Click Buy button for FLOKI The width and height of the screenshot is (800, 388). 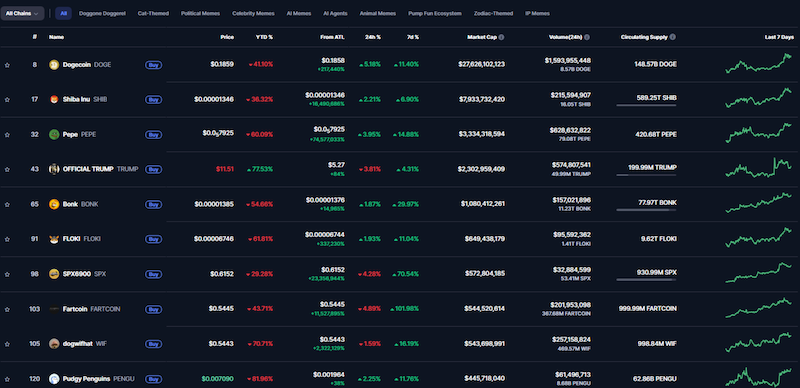pos(154,239)
